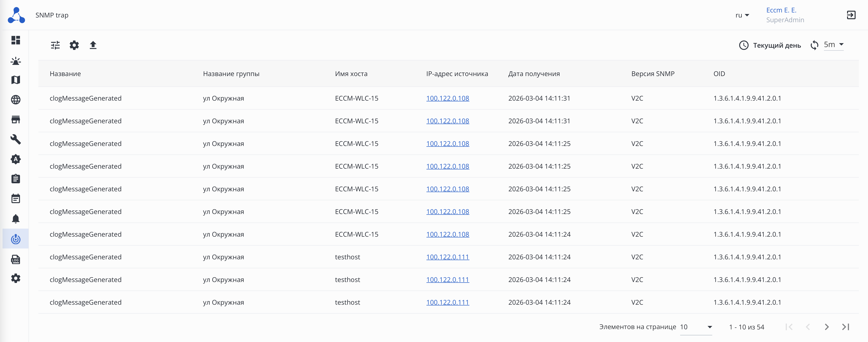Viewport: 868px width, 342px height.
Task: Open first 100.122.0.111 IP link
Action: (448, 257)
